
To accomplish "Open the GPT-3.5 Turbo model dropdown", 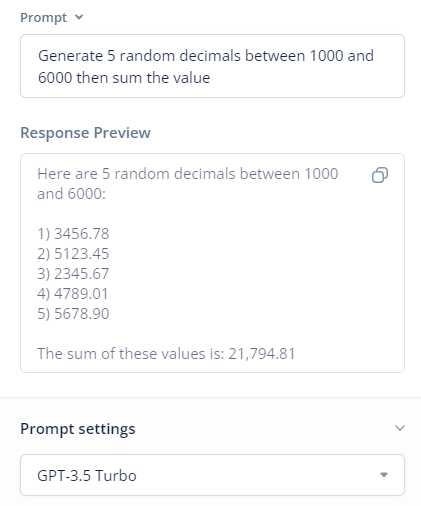I will (212, 475).
